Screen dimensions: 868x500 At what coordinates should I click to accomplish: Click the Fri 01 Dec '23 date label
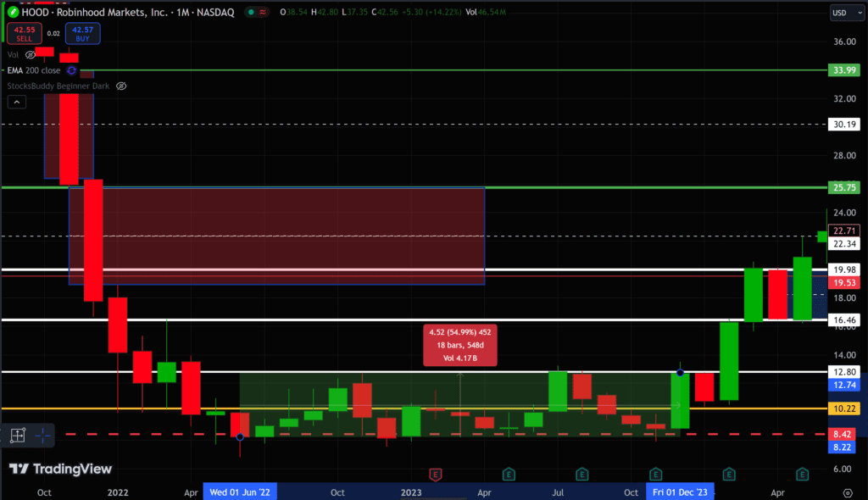[x=680, y=492]
